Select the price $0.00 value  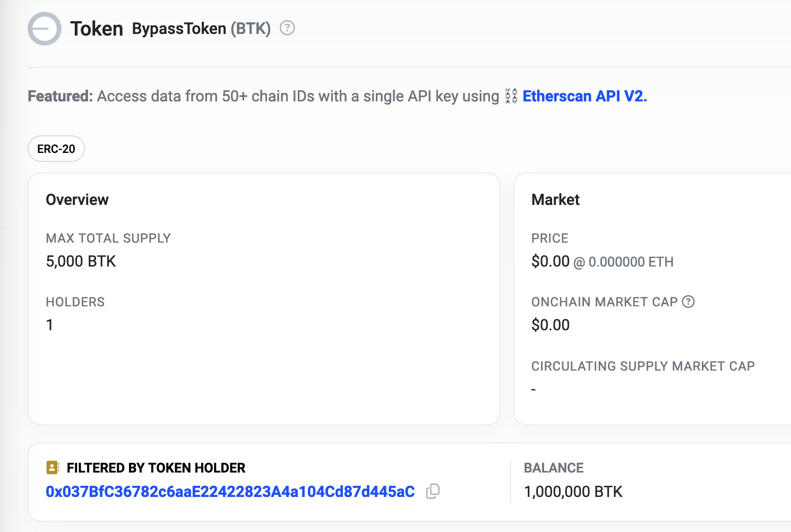[551, 261]
